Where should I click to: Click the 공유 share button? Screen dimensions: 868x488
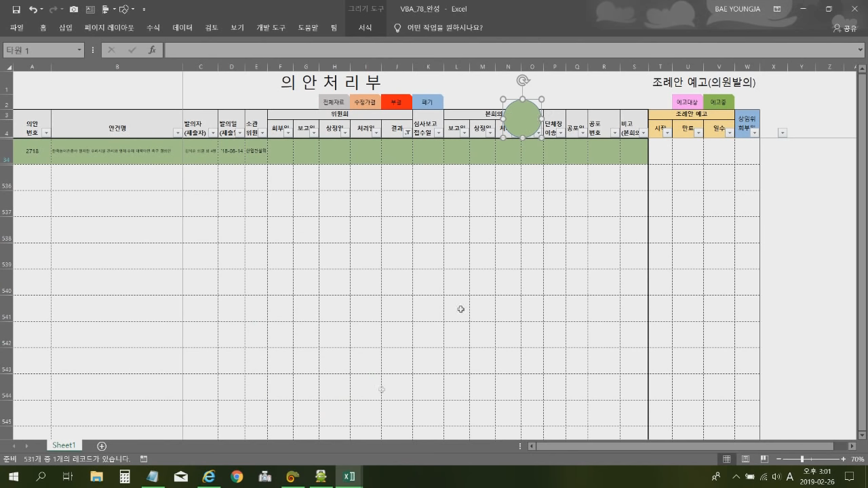pyautogui.click(x=845, y=28)
